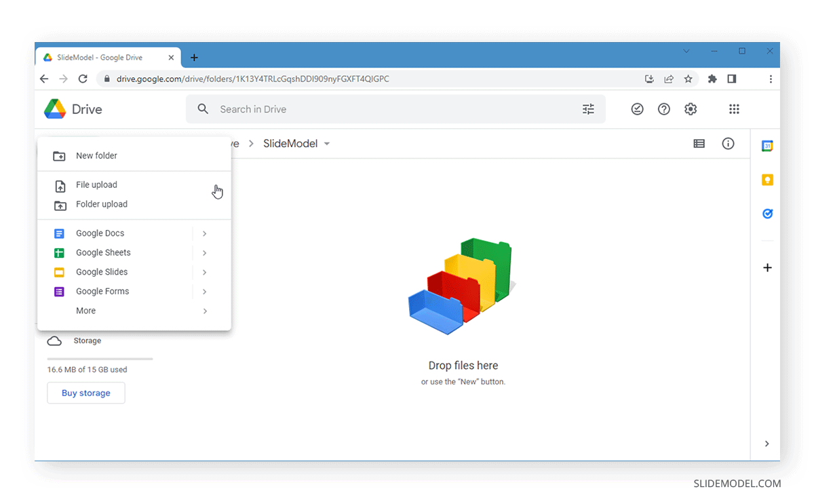Screen dimensions: 814x504
Task: Check sync status with the checkmark icon
Action: [637, 109]
